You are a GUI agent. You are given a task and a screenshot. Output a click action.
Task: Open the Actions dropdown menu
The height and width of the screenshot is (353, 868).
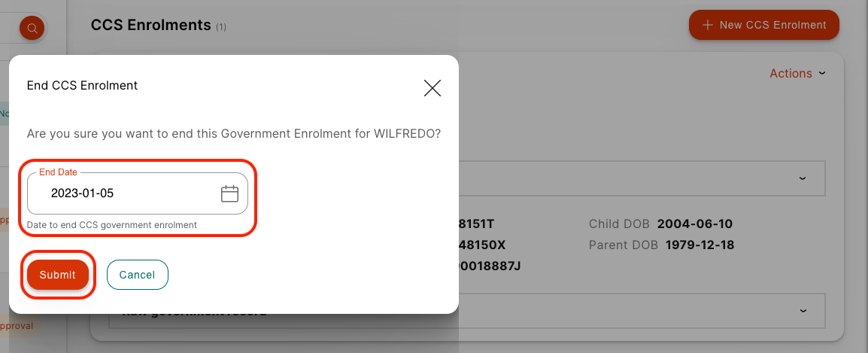click(797, 73)
